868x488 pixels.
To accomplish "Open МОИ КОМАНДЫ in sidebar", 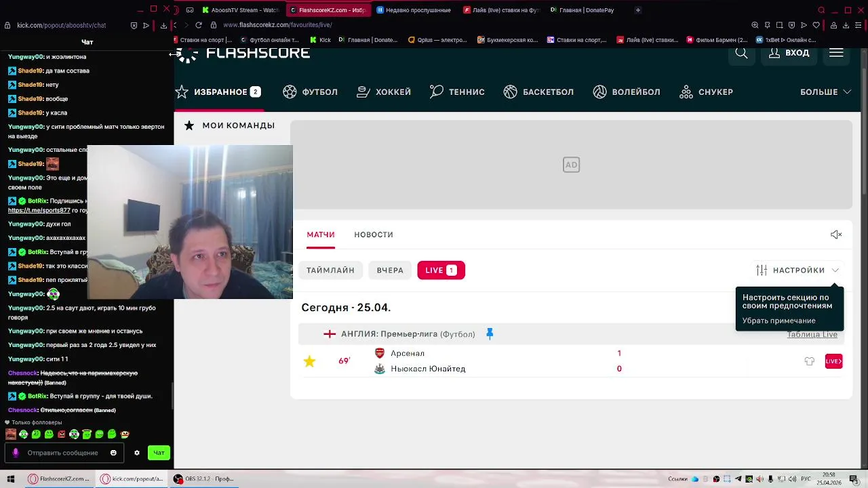I will pyautogui.click(x=229, y=125).
